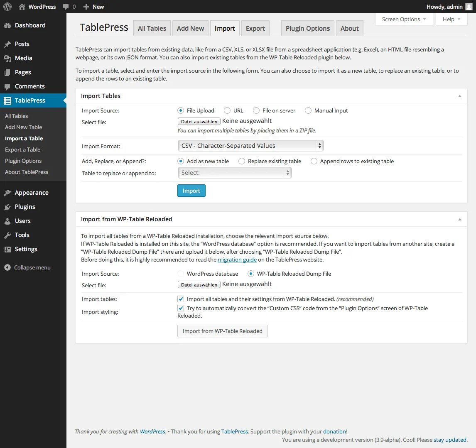Screen dimensions: 476x448
Task: Click Import from WP-Table Reloaded button
Action: tap(223, 331)
